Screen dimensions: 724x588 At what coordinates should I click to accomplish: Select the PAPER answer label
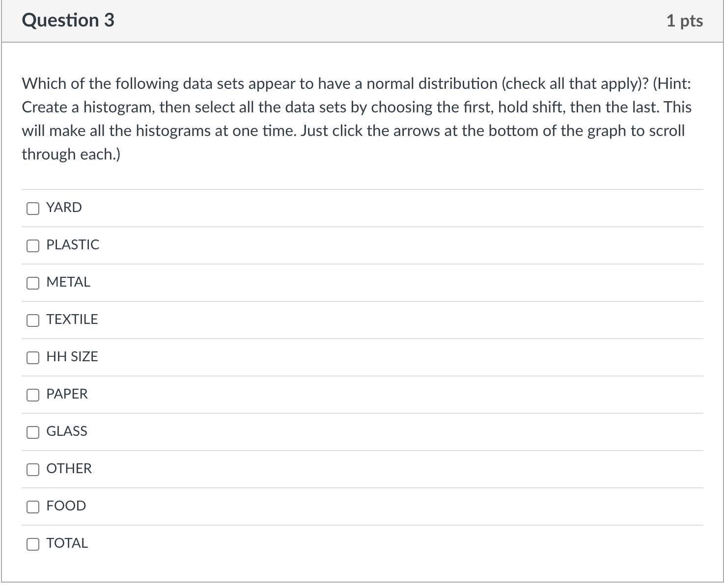click(x=67, y=394)
